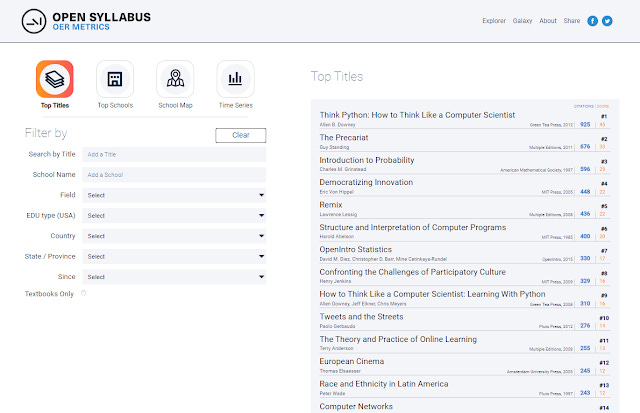Screen dimensions: 640x413
Task: Open the State / Province dropdown
Action: [x=174, y=256]
